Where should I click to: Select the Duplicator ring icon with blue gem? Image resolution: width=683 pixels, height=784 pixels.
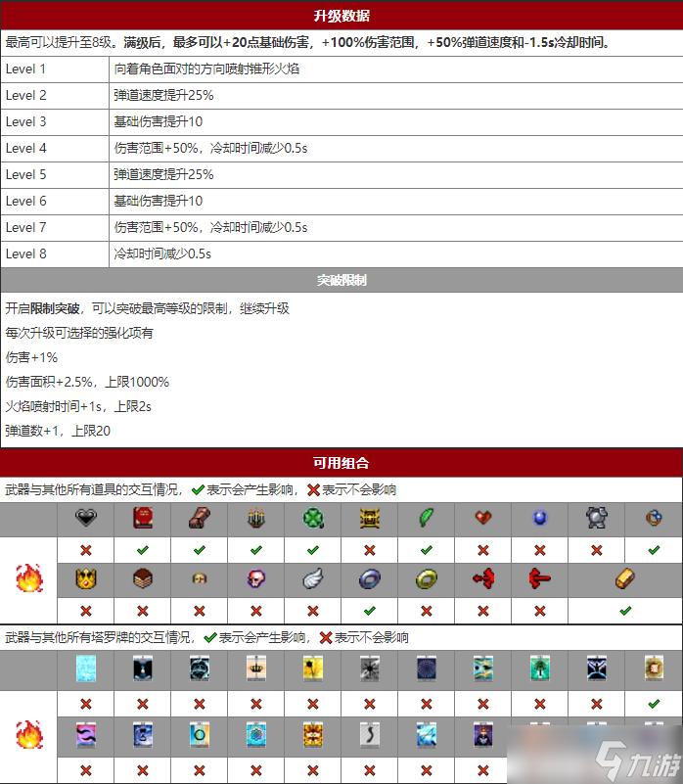(x=654, y=518)
